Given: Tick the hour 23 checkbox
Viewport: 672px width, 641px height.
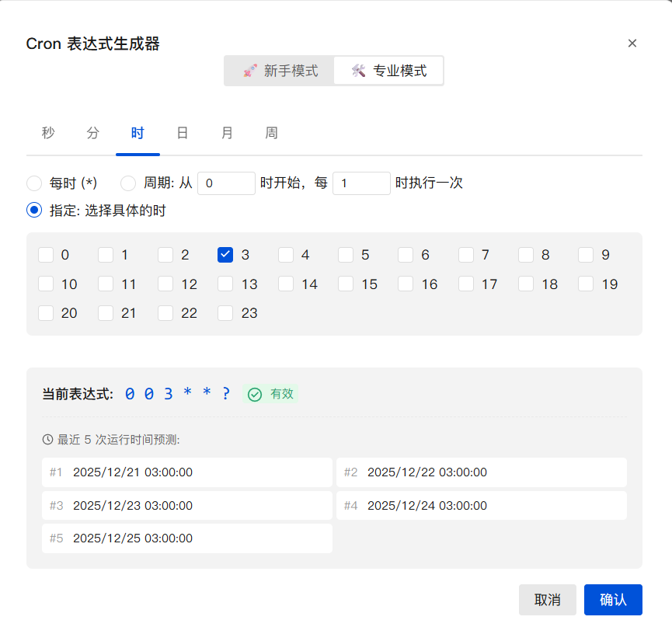Looking at the screenshot, I should (225, 313).
